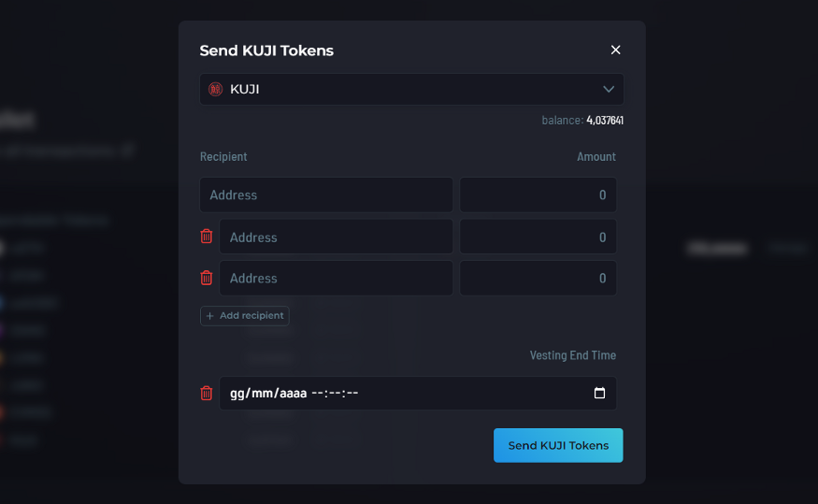Focus the first recipient Address field
This screenshot has height=504, width=818.
326,194
